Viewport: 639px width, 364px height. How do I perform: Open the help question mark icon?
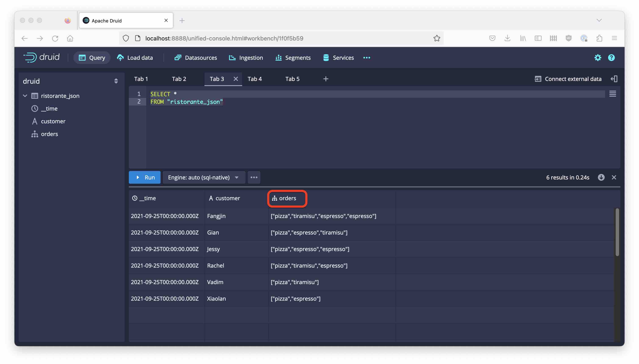[611, 58]
